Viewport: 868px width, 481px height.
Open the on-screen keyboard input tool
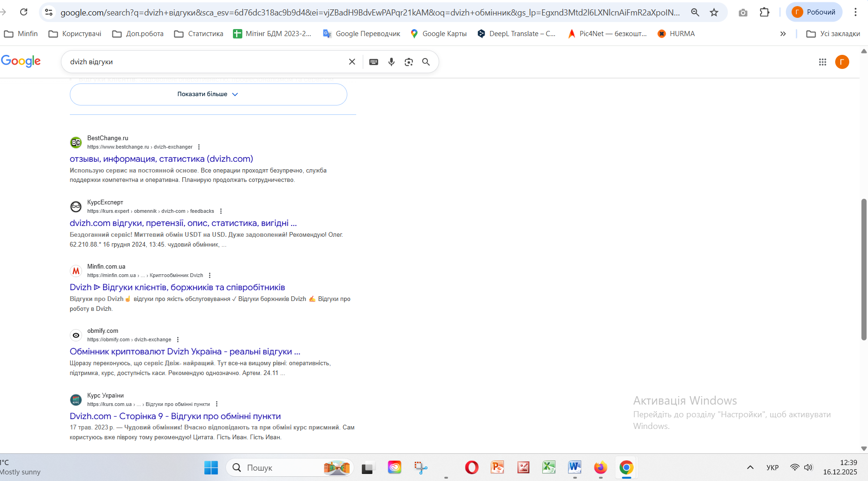pyautogui.click(x=374, y=62)
